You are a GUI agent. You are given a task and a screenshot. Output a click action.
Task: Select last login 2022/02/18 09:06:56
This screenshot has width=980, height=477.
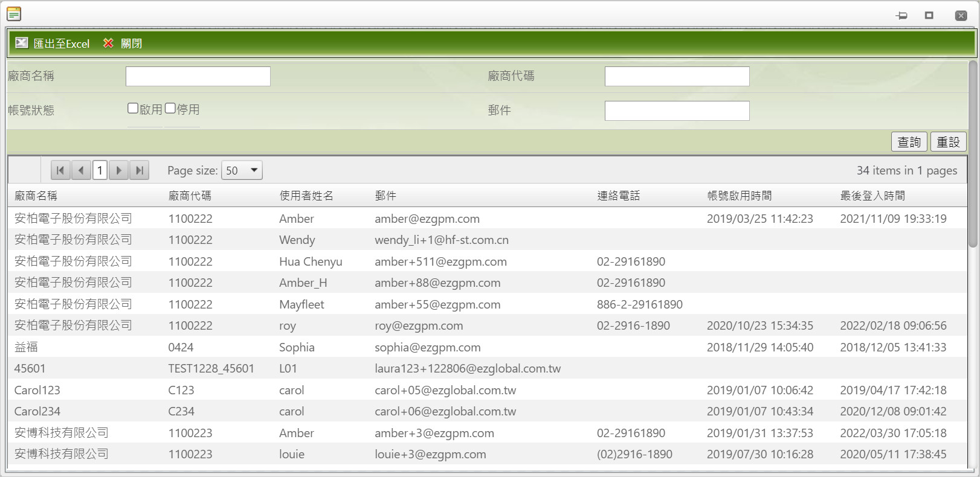click(x=893, y=325)
